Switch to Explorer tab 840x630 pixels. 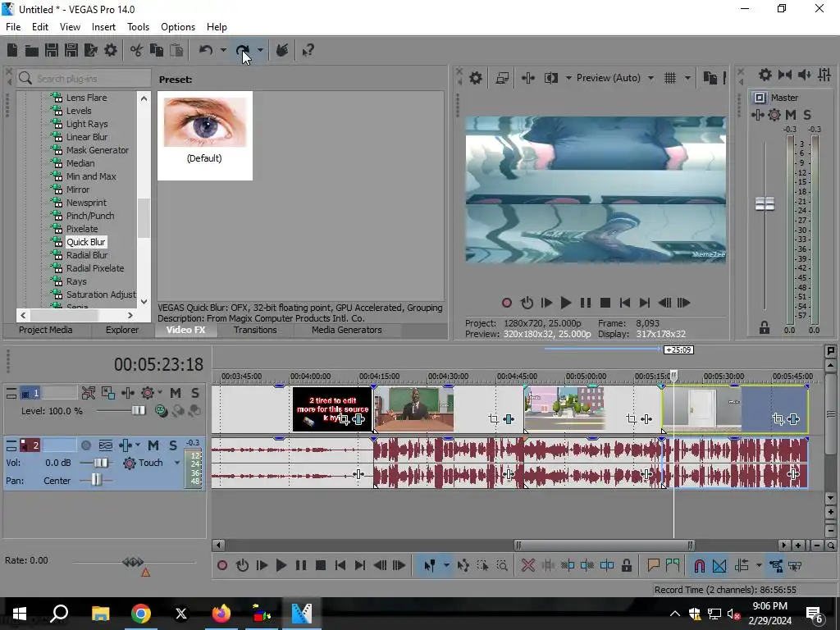tap(122, 330)
